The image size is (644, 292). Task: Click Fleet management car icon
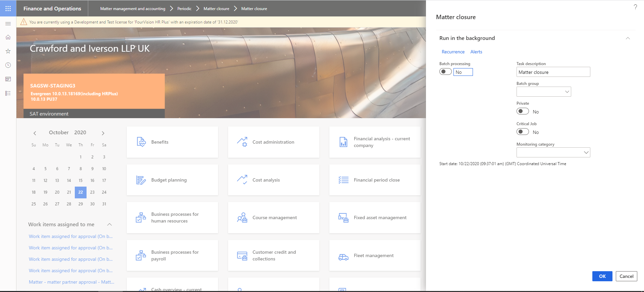pos(343,257)
